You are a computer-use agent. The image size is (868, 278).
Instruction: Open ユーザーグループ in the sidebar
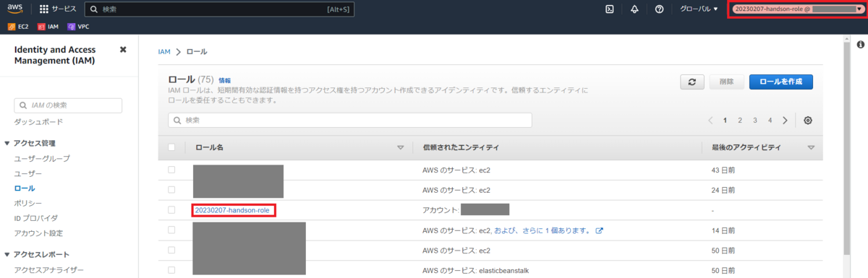pyautogui.click(x=42, y=158)
